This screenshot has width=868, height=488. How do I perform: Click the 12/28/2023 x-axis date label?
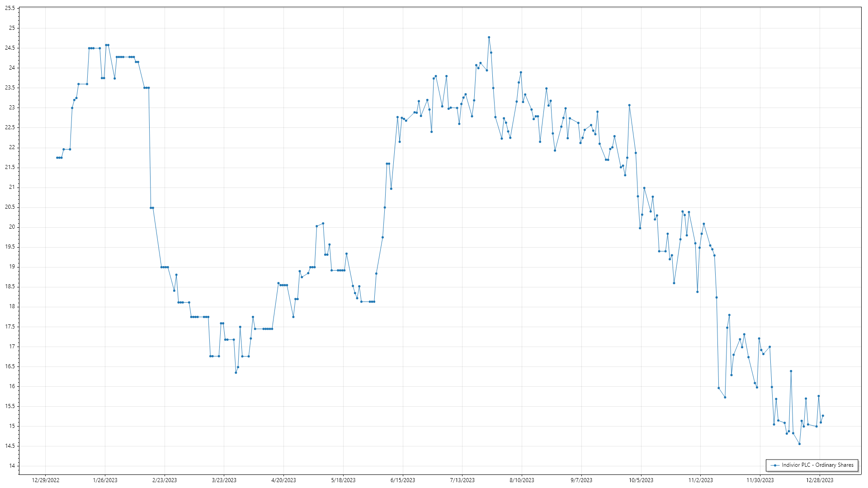[x=820, y=480]
